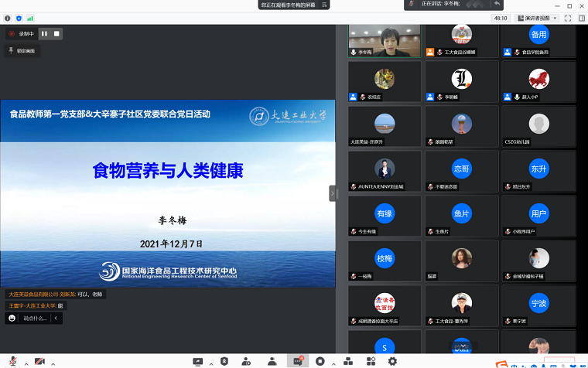Pause the recording in progress
Viewport: 588px width, 368px height.
point(44,33)
